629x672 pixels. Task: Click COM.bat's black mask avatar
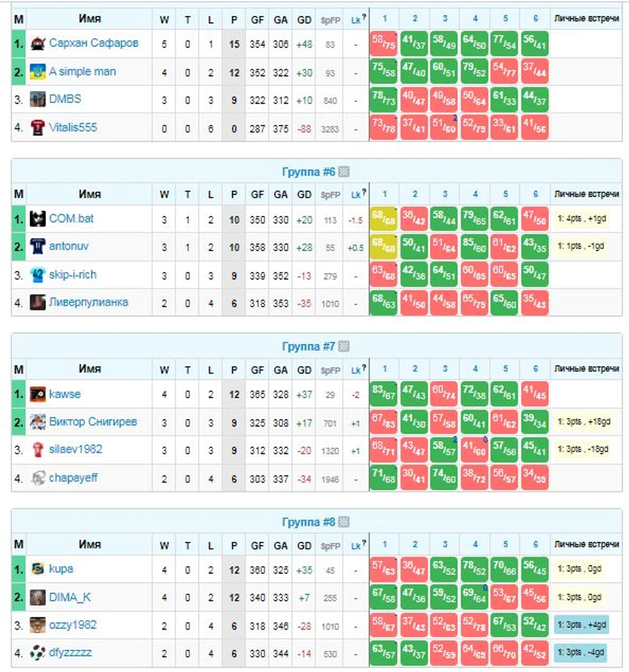click(x=37, y=219)
